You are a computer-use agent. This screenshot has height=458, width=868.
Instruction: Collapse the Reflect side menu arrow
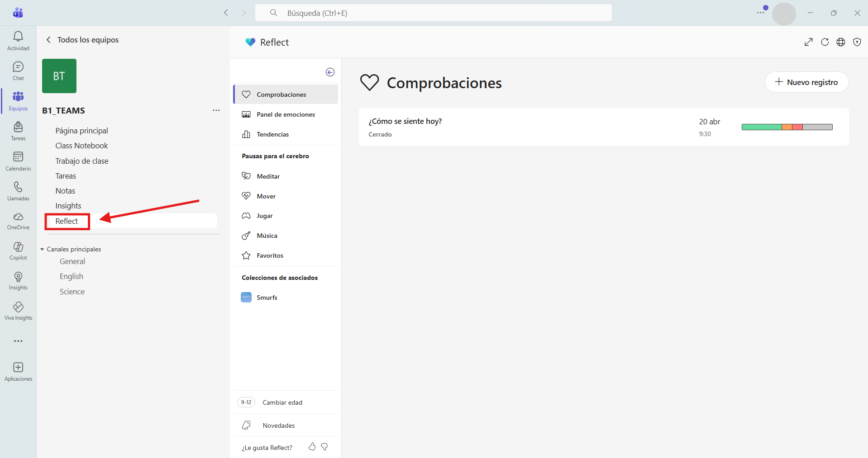pyautogui.click(x=330, y=72)
